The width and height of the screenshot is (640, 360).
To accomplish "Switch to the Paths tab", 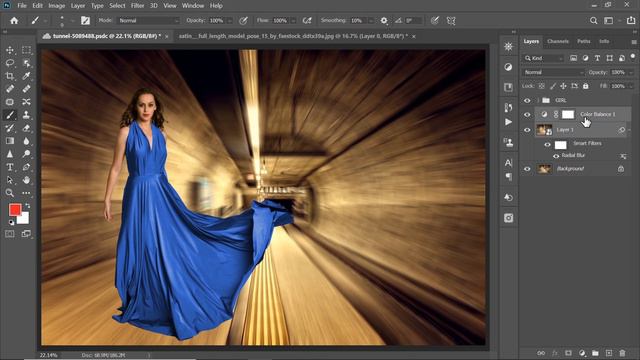I will click(x=584, y=41).
